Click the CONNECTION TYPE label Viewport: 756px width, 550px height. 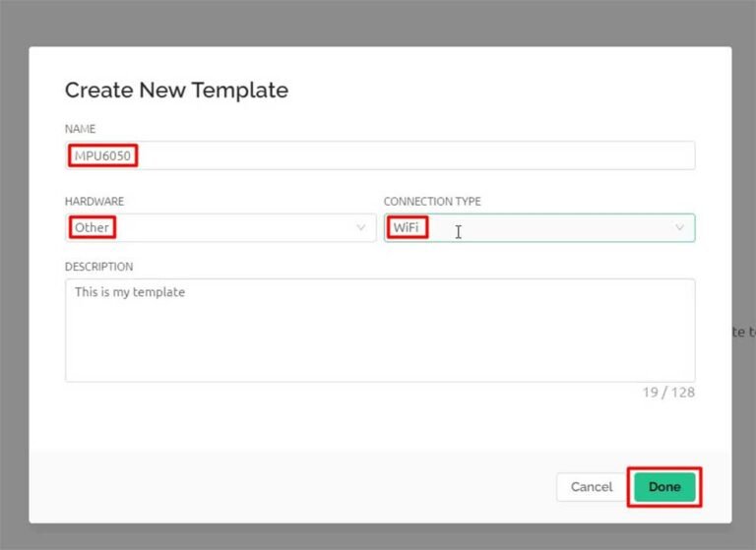tap(432, 202)
